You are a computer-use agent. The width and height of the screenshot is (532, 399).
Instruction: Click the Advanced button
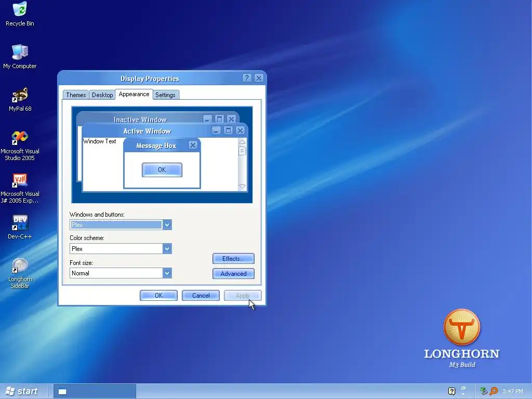click(233, 273)
